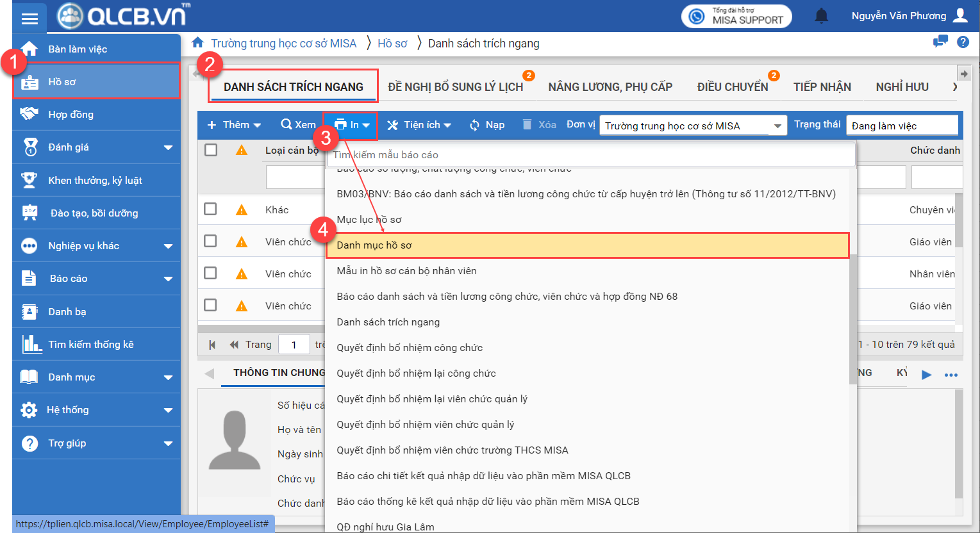
Task: Open notifications bell icon
Action: (821, 16)
